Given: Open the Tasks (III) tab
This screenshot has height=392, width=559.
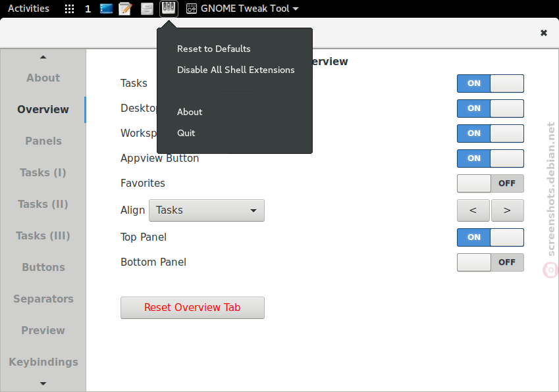Looking at the screenshot, I should (43, 235).
